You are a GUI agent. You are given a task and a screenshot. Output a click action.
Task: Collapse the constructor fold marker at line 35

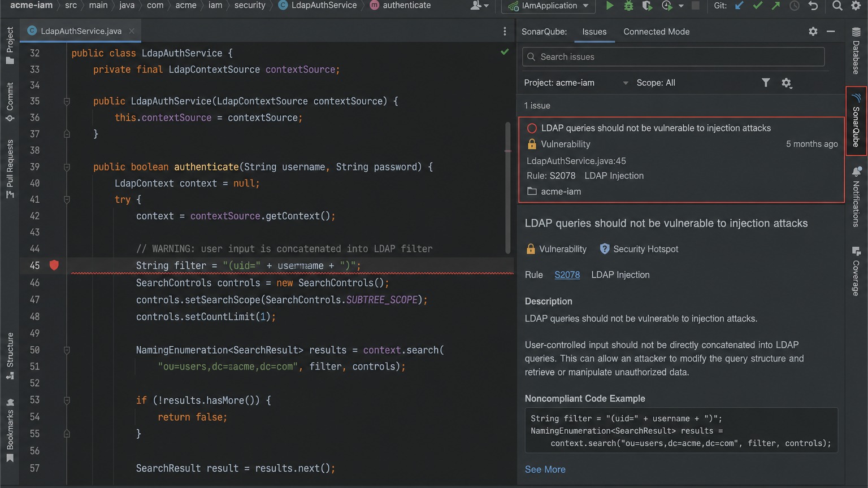pos(67,102)
